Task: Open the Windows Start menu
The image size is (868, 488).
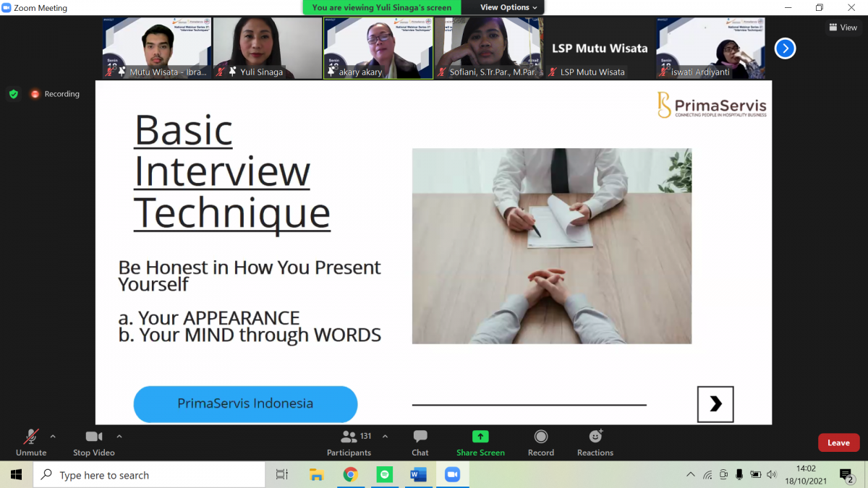Action: 16,475
